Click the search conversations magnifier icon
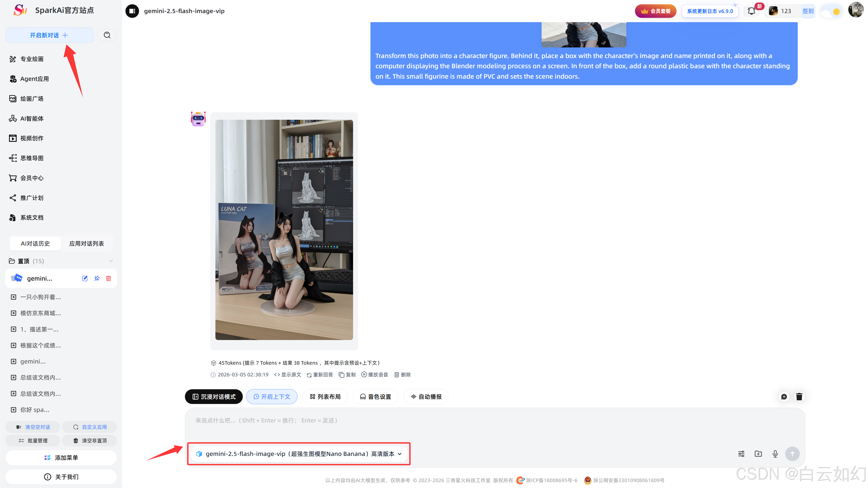The image size is (868, 488). tap(107, 35)
